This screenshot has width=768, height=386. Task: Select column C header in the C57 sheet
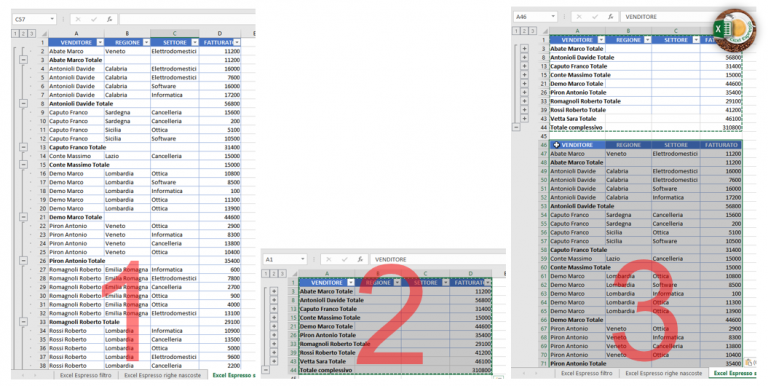(x=174, y=34)
